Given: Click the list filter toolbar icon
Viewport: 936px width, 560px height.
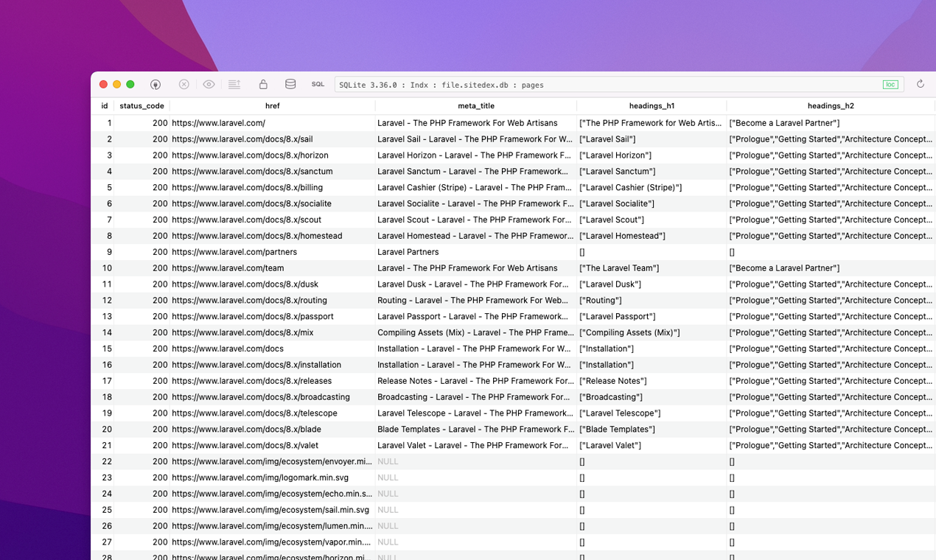Looking at the screenshot, I should (234, 84).
